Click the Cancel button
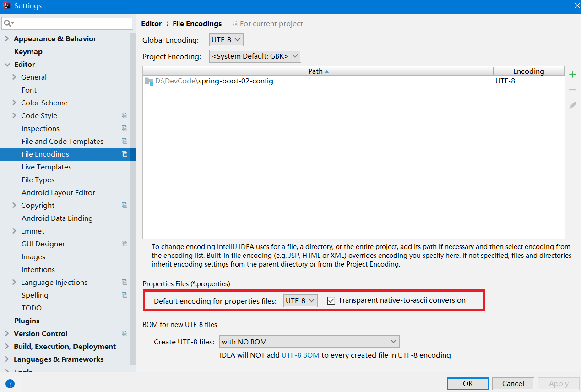This screenshot has height=392, width=581. tap(513, 384)
